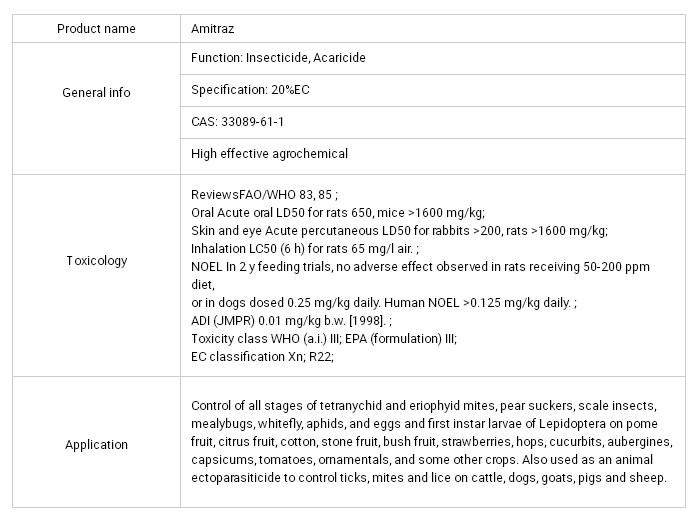This screenshot has height=524, width=700.
Task: Select the "EC classification Xn; R22" line
Action: [262, 356]
